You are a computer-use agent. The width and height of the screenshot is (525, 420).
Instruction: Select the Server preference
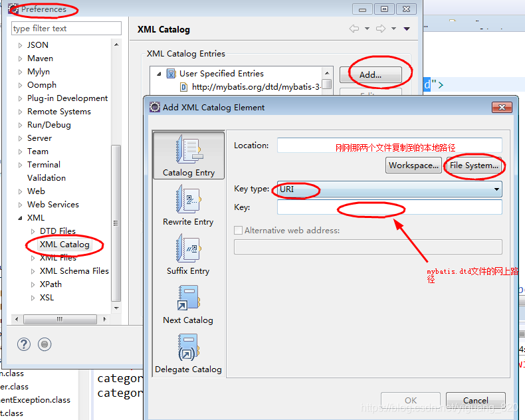[x=39, y=138]
